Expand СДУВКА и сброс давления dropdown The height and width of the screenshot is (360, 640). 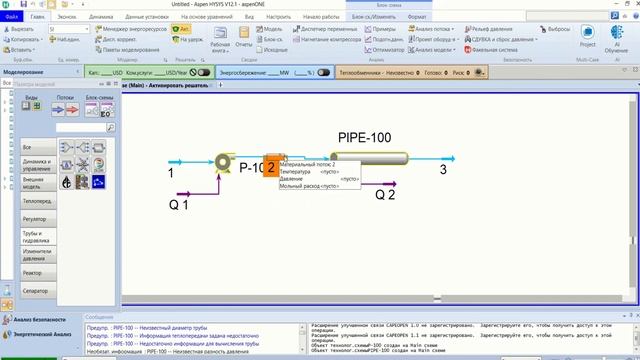point(536,40)
